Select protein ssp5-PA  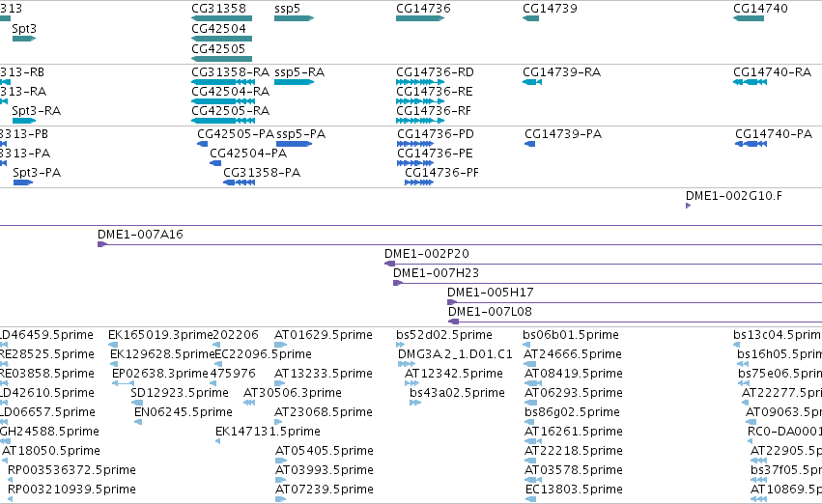click(x=301, y=134)
